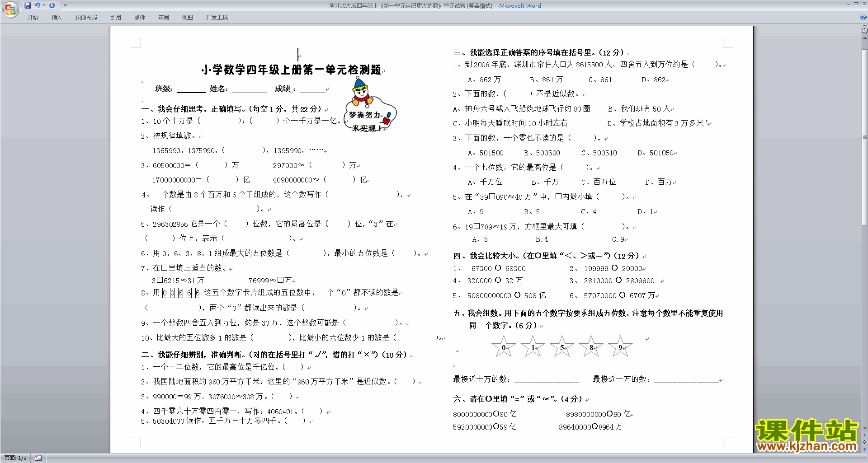Switch to the 页面布局 tab
Image resolution: width=868 pixels, height=463 pixels.
[86, 18]
